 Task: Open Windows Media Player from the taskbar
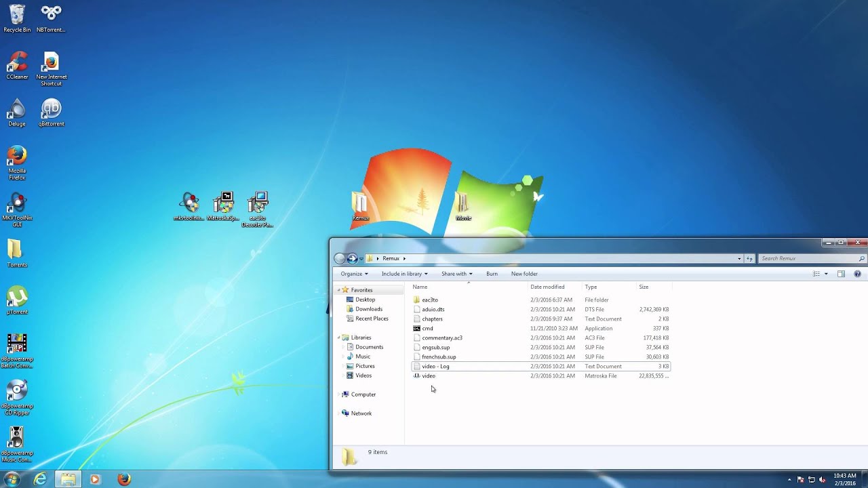[95, 479]
